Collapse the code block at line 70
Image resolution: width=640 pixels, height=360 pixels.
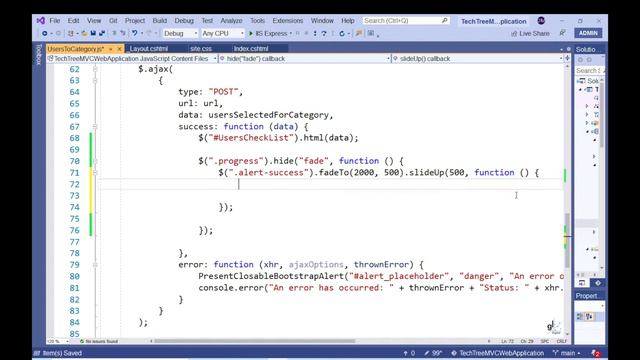95,161
